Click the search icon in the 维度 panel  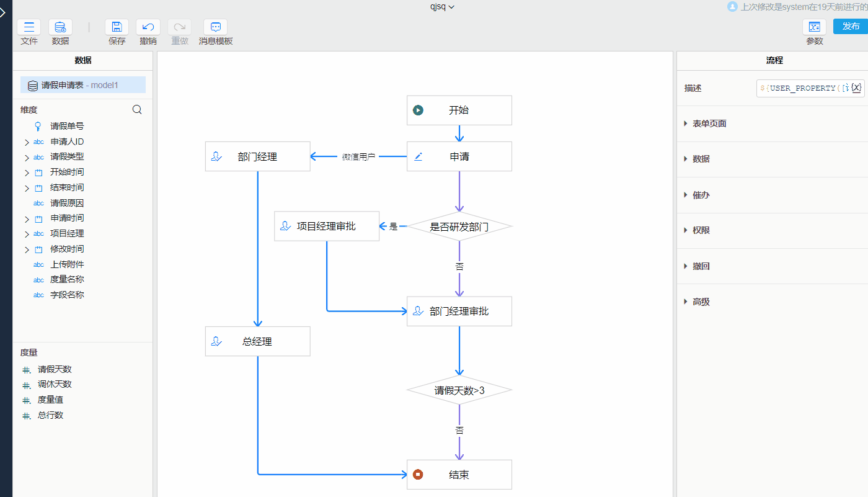coord(138,110)
